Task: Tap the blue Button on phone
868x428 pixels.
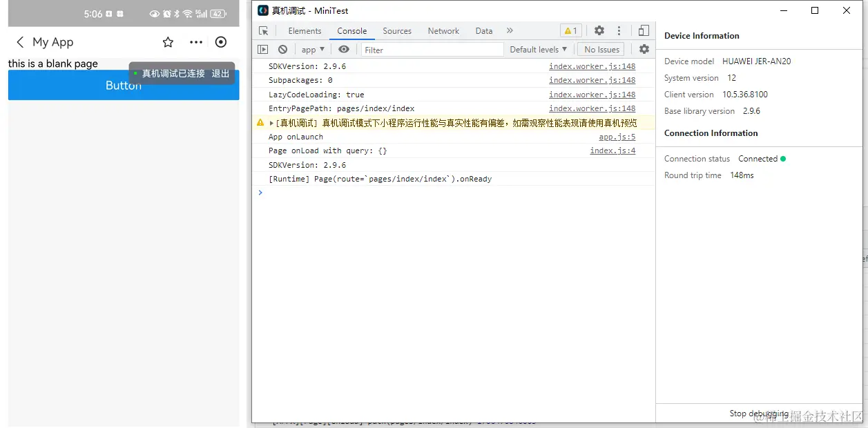Action: click(124, 85)
